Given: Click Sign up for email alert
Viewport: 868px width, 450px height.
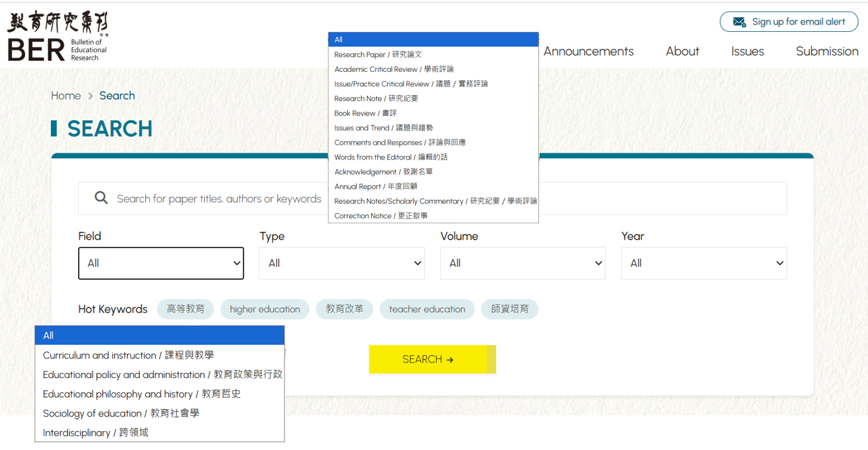Looking at the screenshot, I should coord(797,22).
